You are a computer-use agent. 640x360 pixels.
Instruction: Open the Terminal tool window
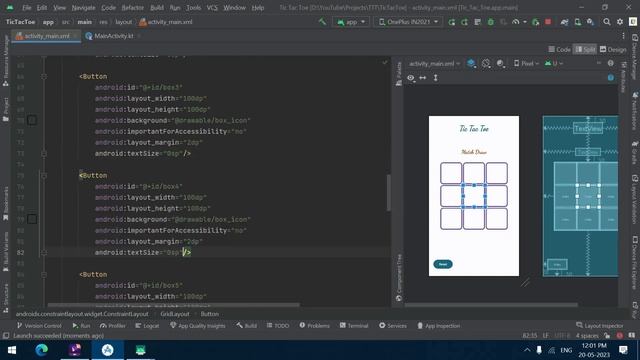coord(354,326)
